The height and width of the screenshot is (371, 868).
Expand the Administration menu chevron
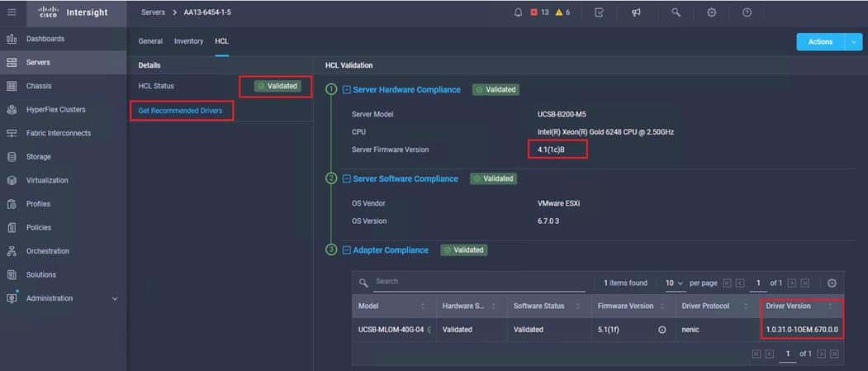tap(115, 298)
